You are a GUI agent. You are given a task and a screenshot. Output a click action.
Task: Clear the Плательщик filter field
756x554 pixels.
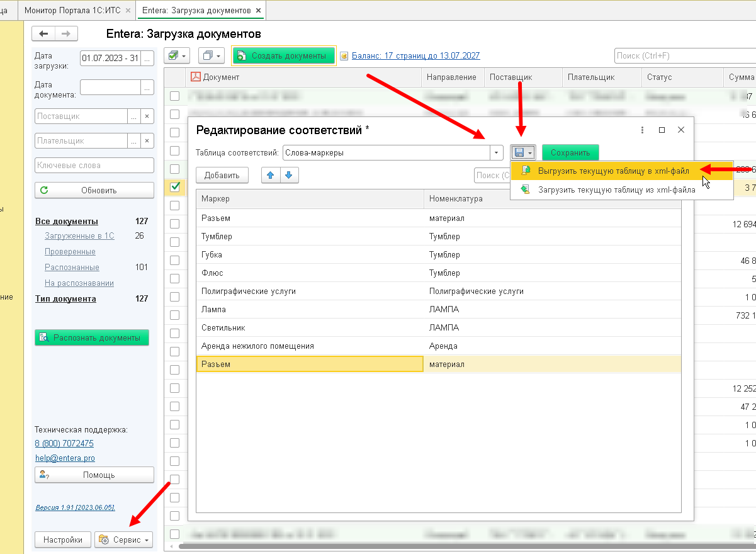(147, 141)
